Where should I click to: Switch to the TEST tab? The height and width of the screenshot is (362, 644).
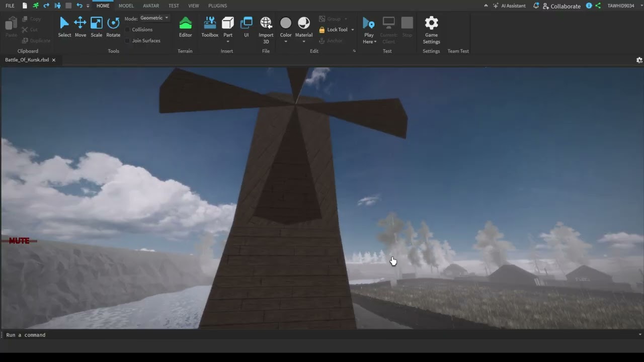pos(174,6)
